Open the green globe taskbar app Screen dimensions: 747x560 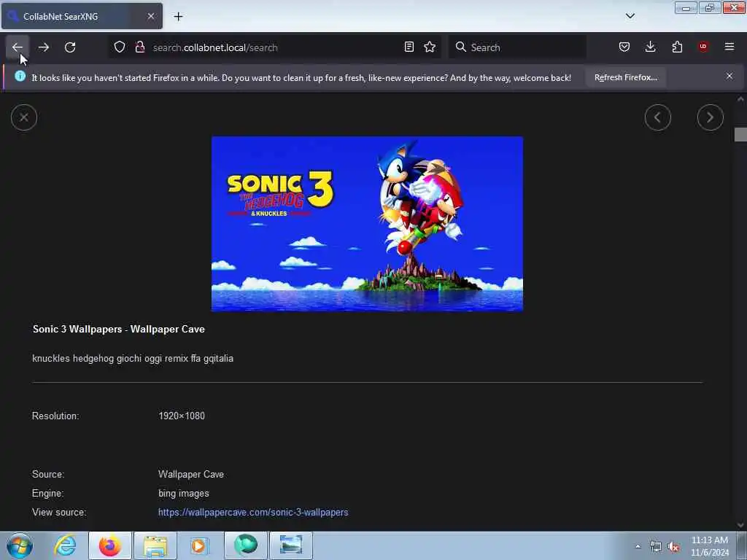tap(246, 545)
